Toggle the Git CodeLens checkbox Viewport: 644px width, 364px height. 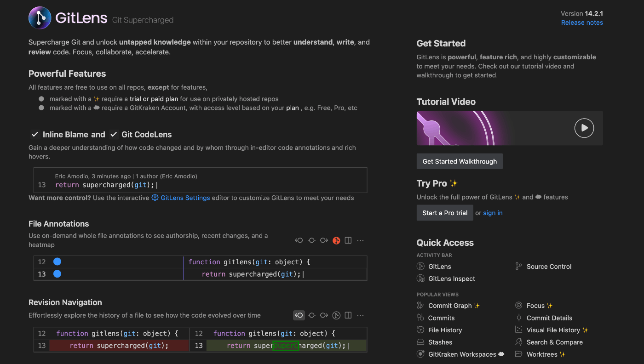coord(114,135)
